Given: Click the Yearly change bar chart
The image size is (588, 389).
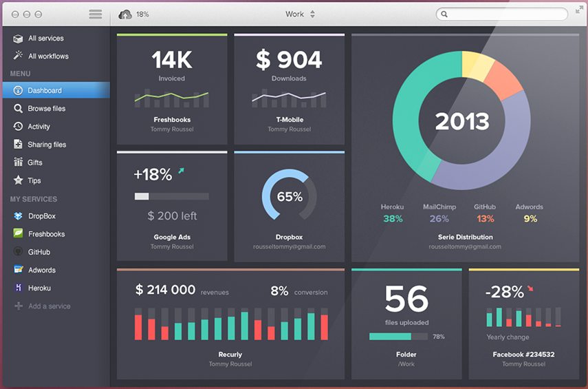Looking at the screenshot, I should (523, 317).
